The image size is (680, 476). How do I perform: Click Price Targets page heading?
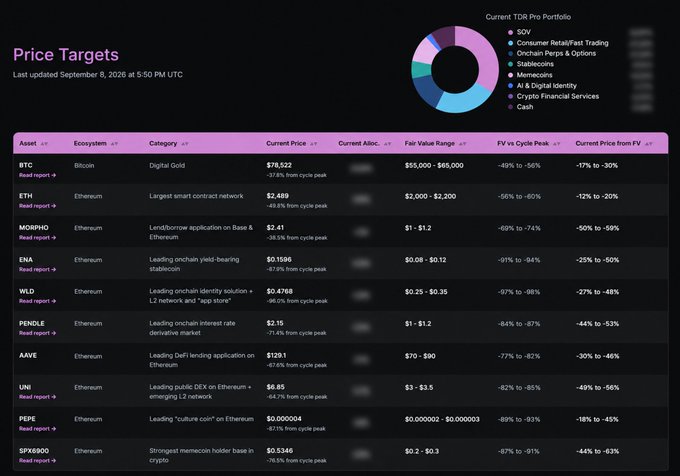tap(66, 55)
